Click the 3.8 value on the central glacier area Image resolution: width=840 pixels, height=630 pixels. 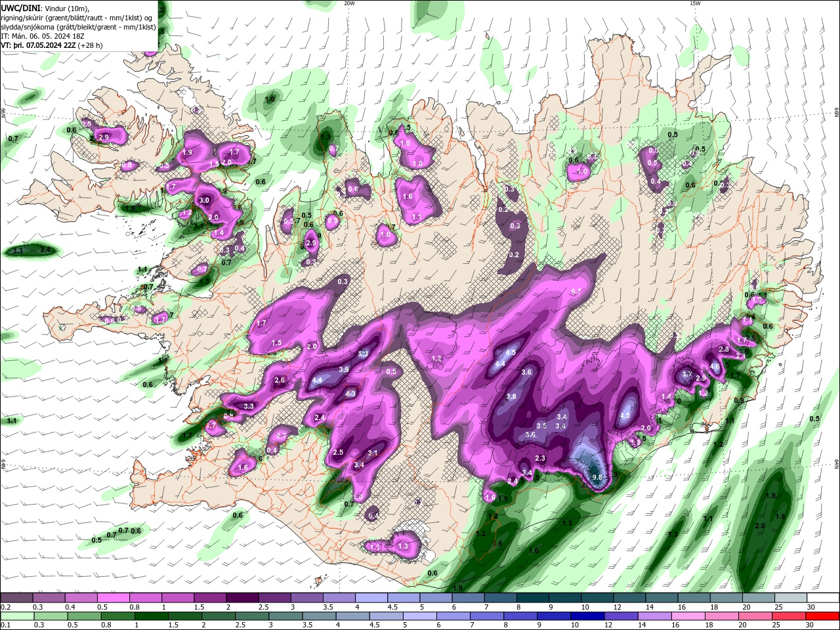(512, 397)
